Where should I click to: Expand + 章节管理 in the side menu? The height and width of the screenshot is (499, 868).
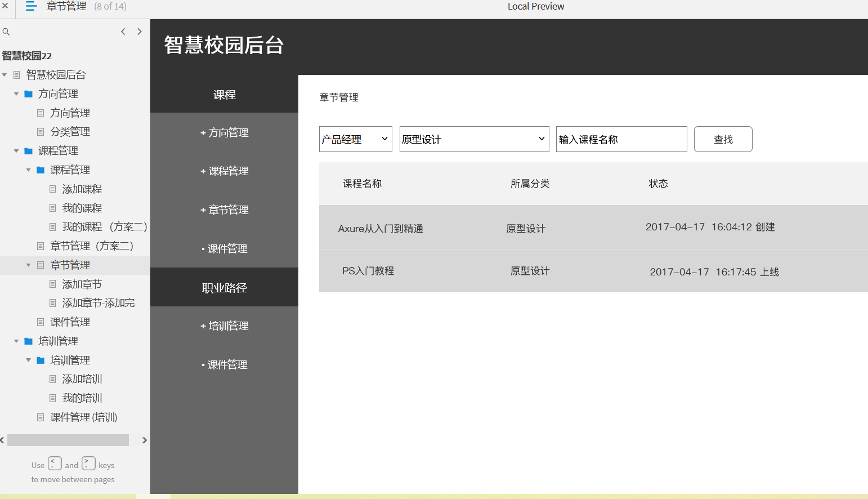point(224,210)
